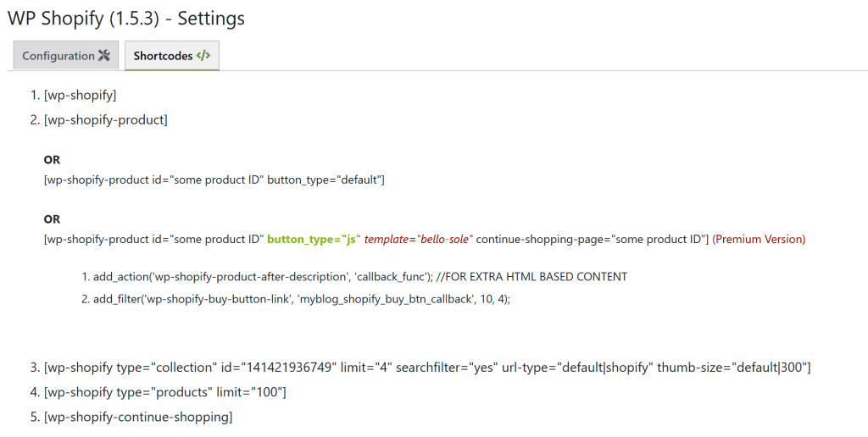Click the [wp-shopify] shortcode text
The height and width of the screenshot is (437, 868).
click(x=81, y=95)
